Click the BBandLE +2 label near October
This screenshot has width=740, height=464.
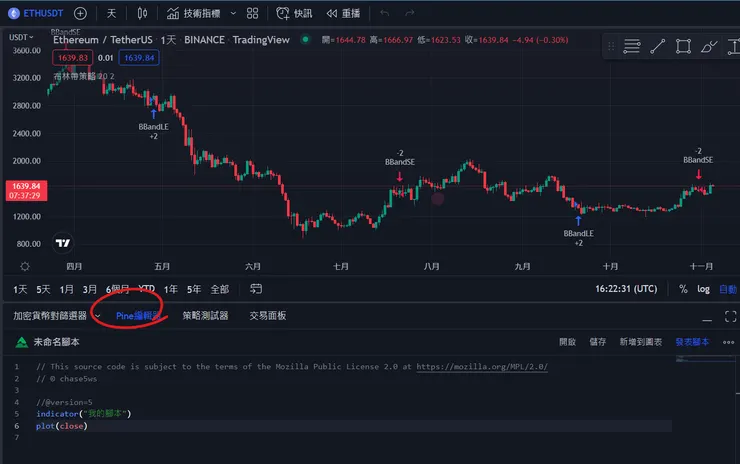[578, 238]
